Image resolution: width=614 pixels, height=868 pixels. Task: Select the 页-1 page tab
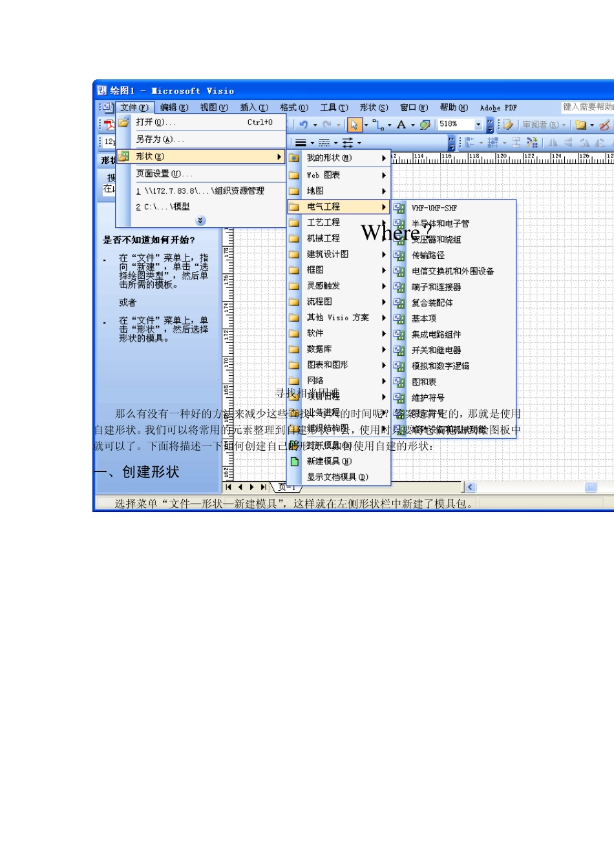tap(286, 488)
